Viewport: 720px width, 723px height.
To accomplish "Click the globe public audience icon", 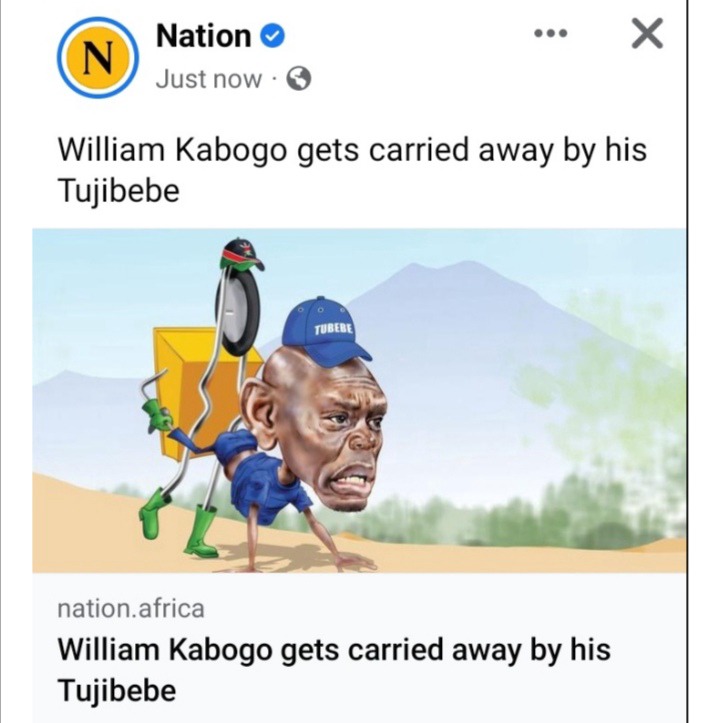I will 298,78.
